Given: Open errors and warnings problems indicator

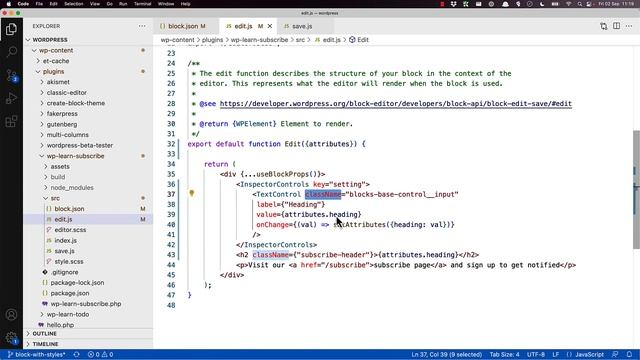Looking at the screenshot, I should pyautogui.click(x=100, y=354).
